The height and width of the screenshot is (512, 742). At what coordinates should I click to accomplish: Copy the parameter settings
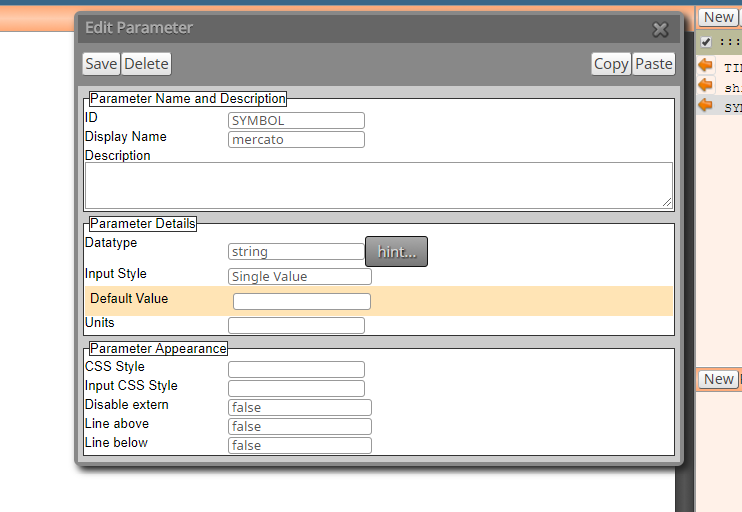click(x=611, y=64)
